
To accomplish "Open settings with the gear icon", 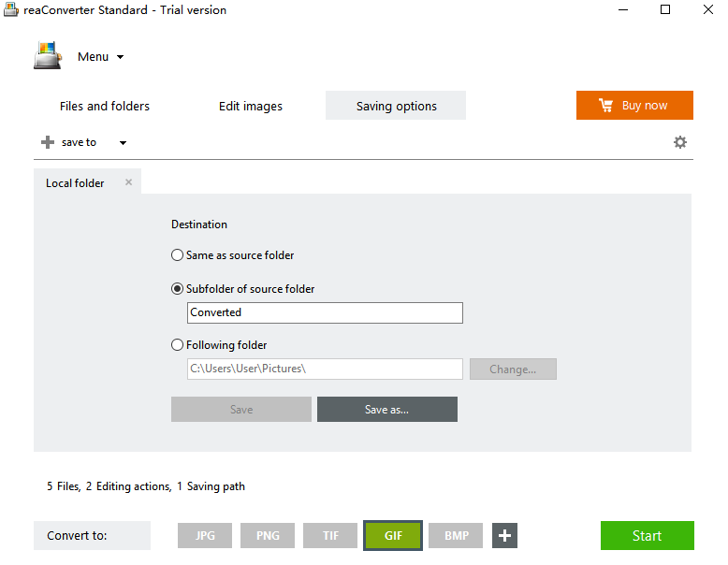I will click(x=679, y=142).
